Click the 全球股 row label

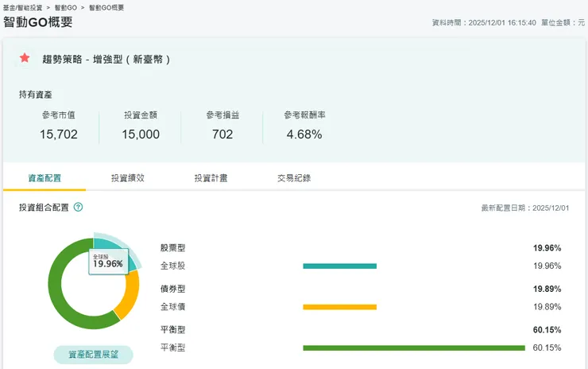(173, 266)
